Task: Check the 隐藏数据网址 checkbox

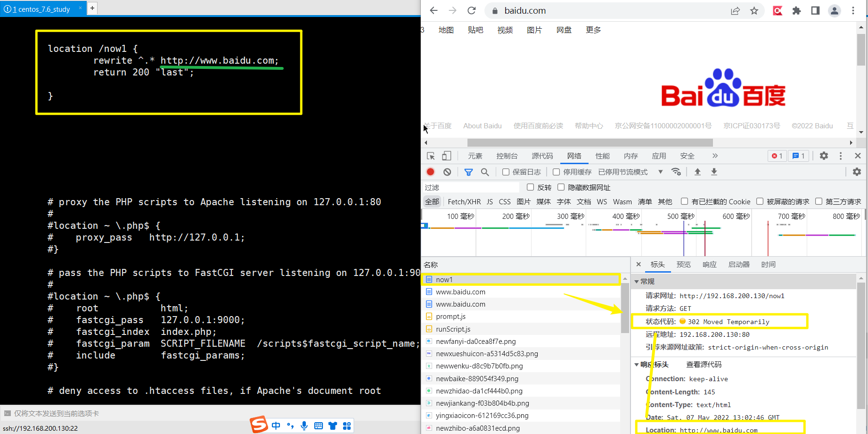Action: point(561,187)
